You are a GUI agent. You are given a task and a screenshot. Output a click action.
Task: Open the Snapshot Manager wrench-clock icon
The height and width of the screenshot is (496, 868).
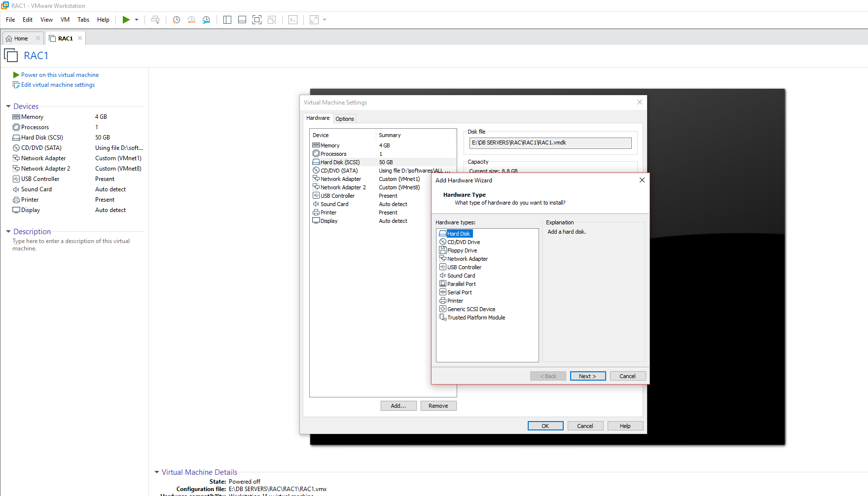coord(206,20)
